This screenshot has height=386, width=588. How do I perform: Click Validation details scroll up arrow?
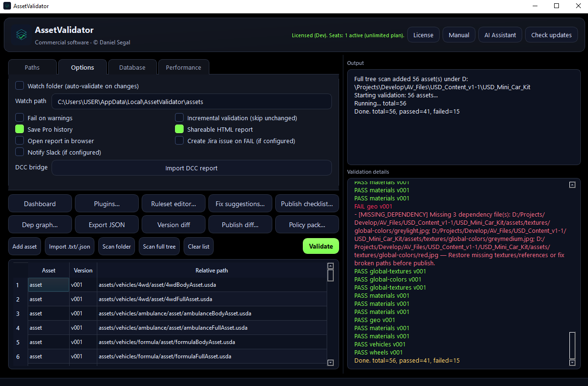[573, 185]
